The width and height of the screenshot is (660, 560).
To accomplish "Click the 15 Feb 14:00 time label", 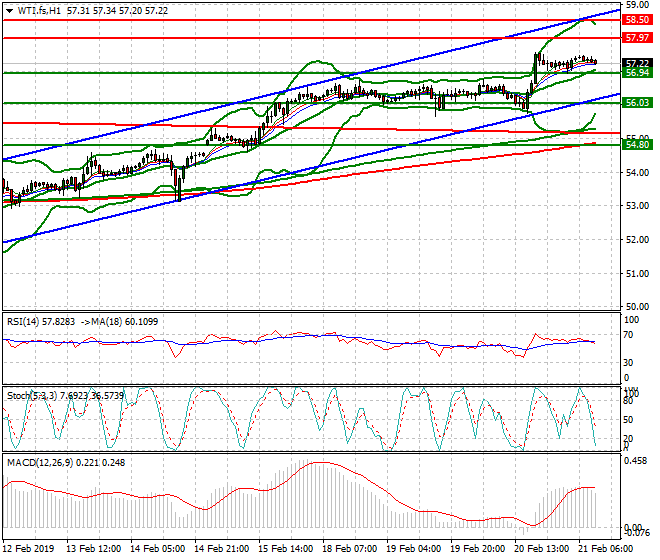I will click(x=286, y=549).
